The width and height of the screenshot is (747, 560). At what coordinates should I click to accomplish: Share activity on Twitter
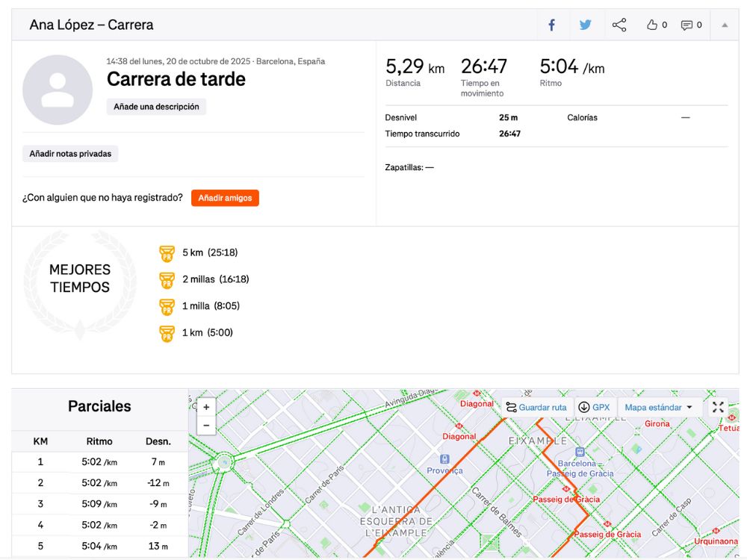585,25
